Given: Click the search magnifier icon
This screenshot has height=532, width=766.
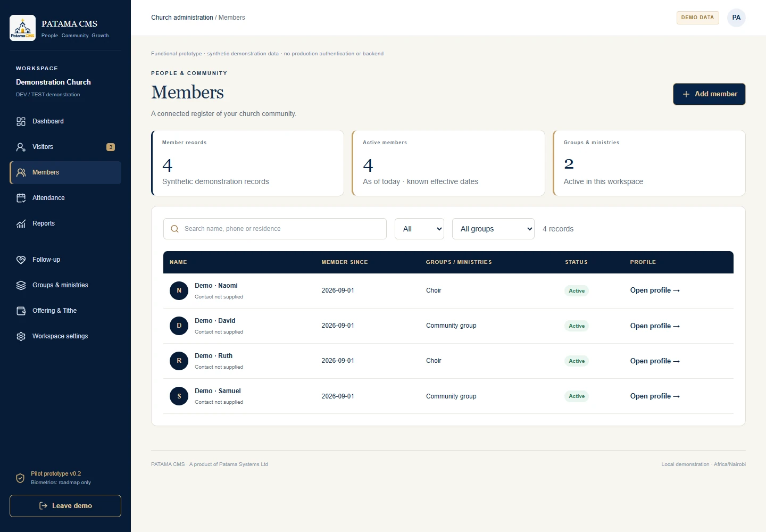Looking at the screenshot, I should 174,229.
